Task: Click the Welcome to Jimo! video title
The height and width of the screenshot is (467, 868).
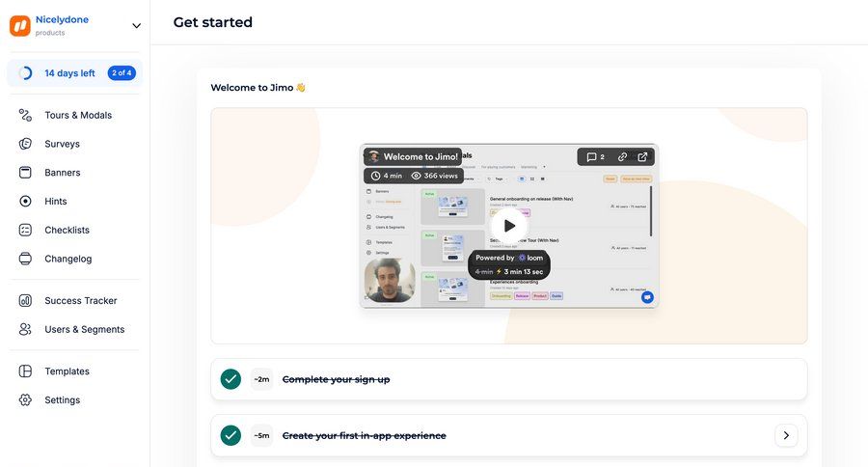Action: 420,156
